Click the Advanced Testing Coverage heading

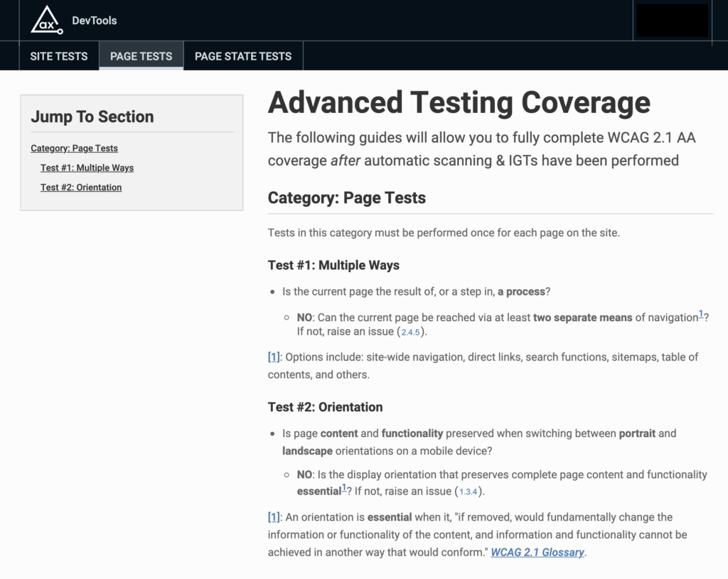point(458,102)
